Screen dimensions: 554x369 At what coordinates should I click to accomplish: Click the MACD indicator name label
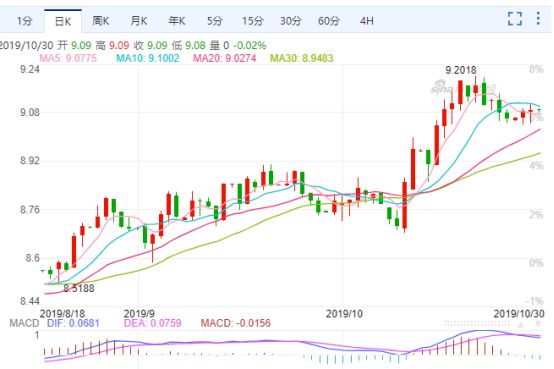(24, 323)
